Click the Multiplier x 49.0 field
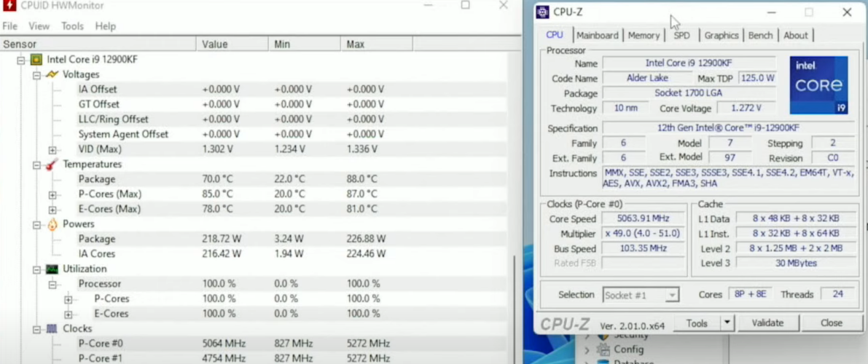The image size is (868, 364). click(644, 234)
